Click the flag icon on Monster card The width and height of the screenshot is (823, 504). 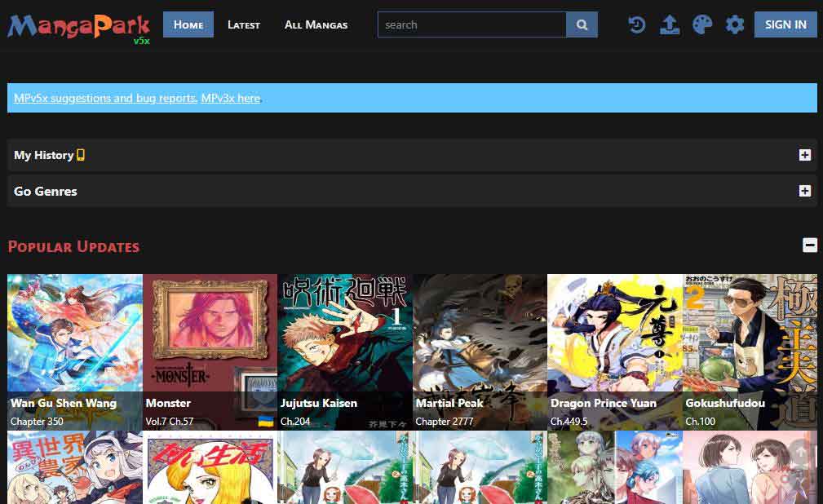tap(265, 421)
